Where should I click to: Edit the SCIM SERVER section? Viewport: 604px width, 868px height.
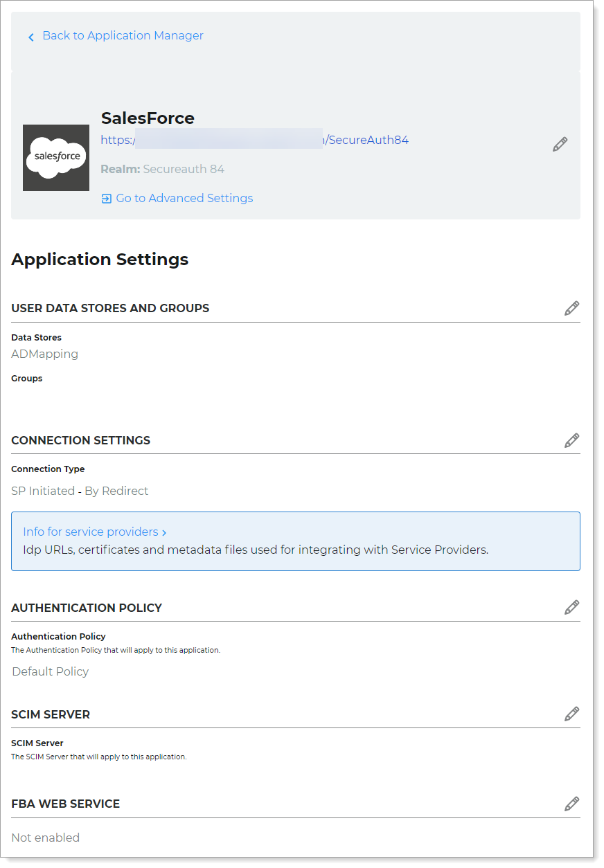tap(571, 714)
